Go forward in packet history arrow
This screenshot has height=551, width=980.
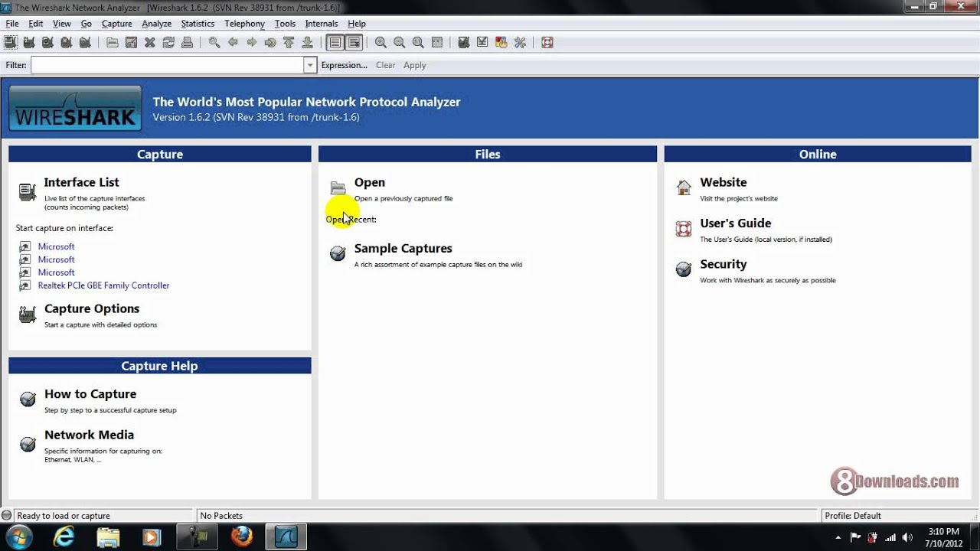tap(251, 43)
